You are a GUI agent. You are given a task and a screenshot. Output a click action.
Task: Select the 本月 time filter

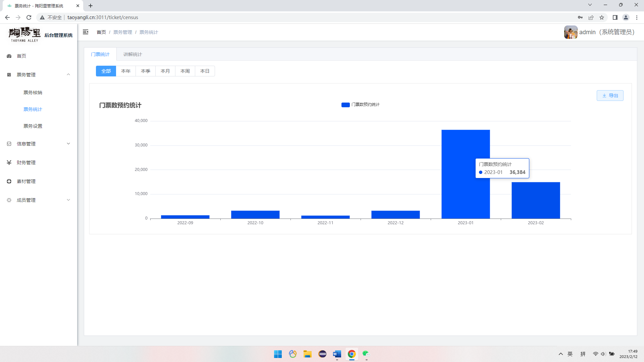165,71
